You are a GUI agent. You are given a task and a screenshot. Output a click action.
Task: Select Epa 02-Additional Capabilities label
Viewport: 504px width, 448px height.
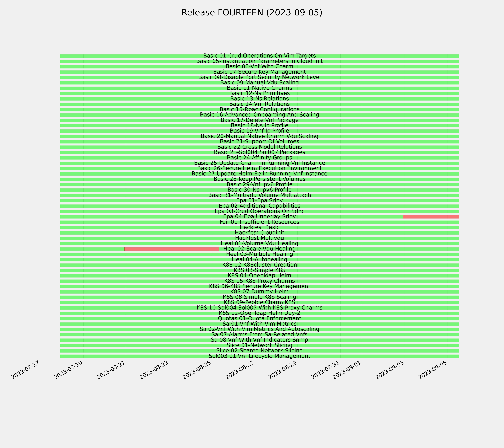[259, 206]
